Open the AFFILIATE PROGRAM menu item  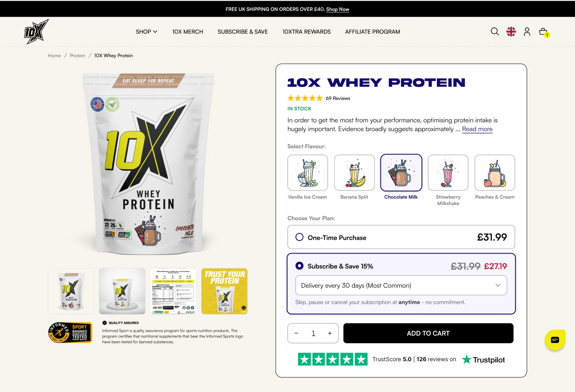click(373, 32)
